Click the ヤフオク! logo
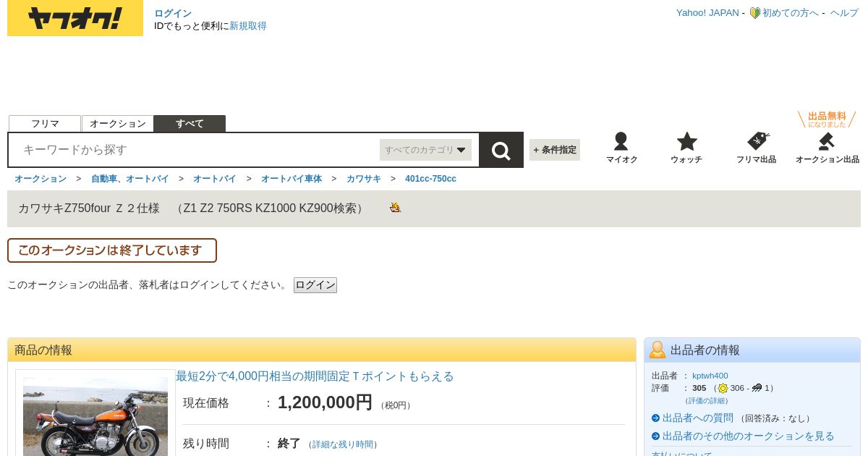This screenshot has width=868, height=456. [75, 18]
